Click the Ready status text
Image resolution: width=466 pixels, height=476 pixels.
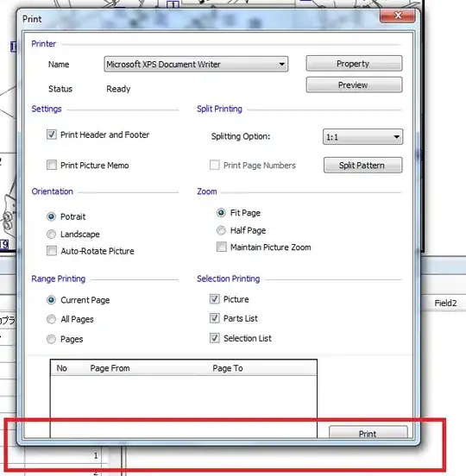point(118,89)
